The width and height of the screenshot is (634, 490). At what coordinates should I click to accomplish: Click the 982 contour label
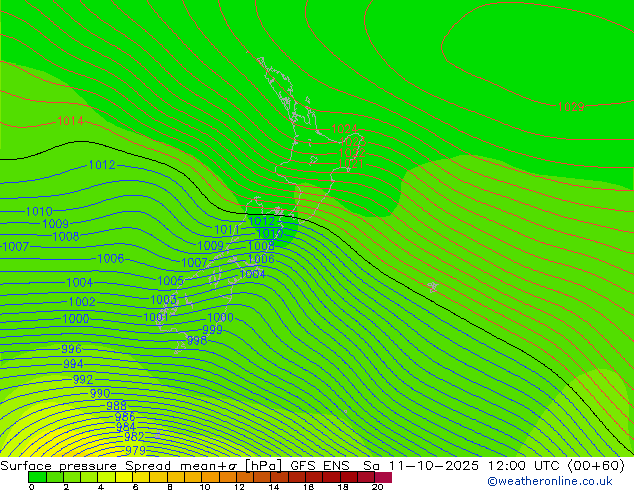tap(134, 437)
